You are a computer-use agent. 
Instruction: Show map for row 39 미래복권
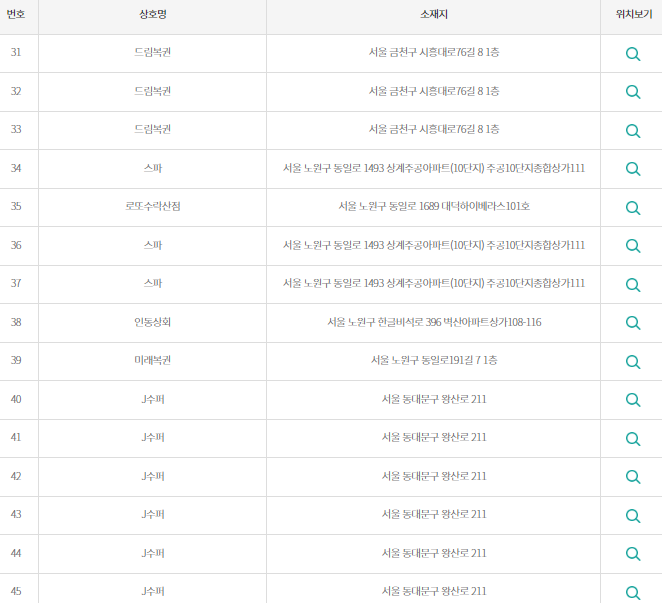click(632, 361)
